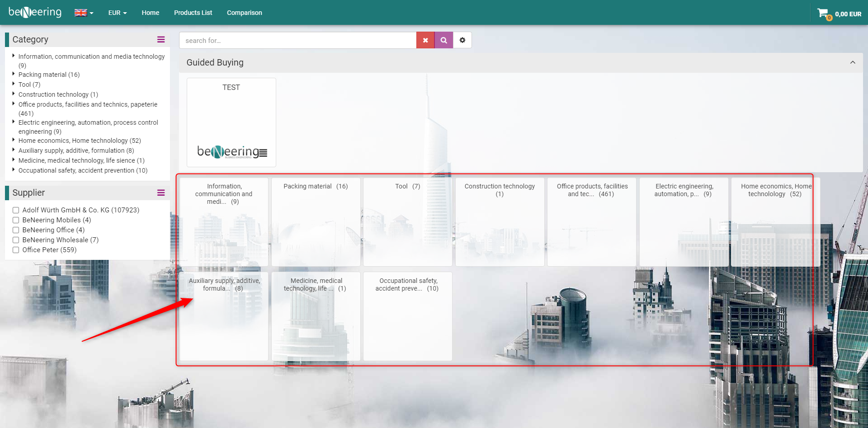This screenshot has height=428, width=868.
Task: Select the Tool (7) category tile
Action: pyautogui.click(x=407, y=221)
